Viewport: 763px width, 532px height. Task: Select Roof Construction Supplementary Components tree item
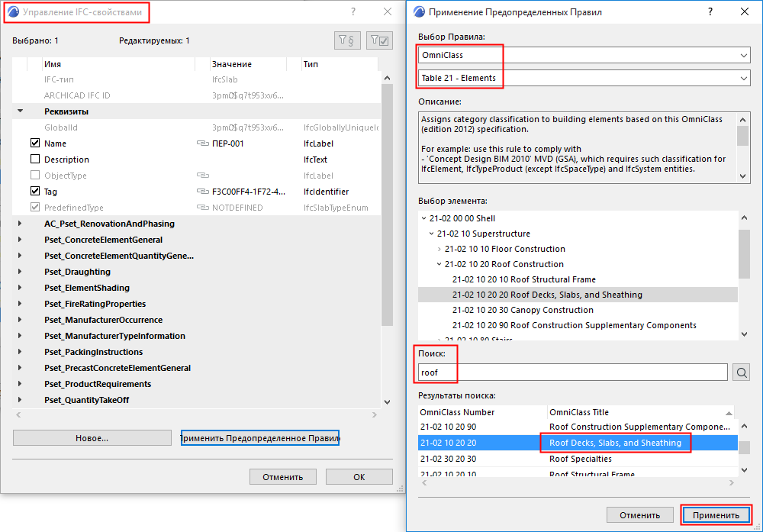coord(575,326)
